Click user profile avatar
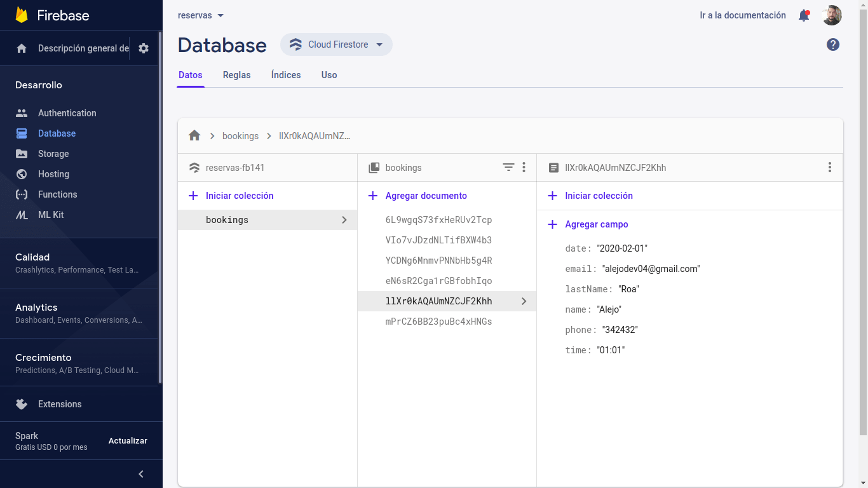The width and height of the screenshot is (868, 488). [x=831, y=15]
